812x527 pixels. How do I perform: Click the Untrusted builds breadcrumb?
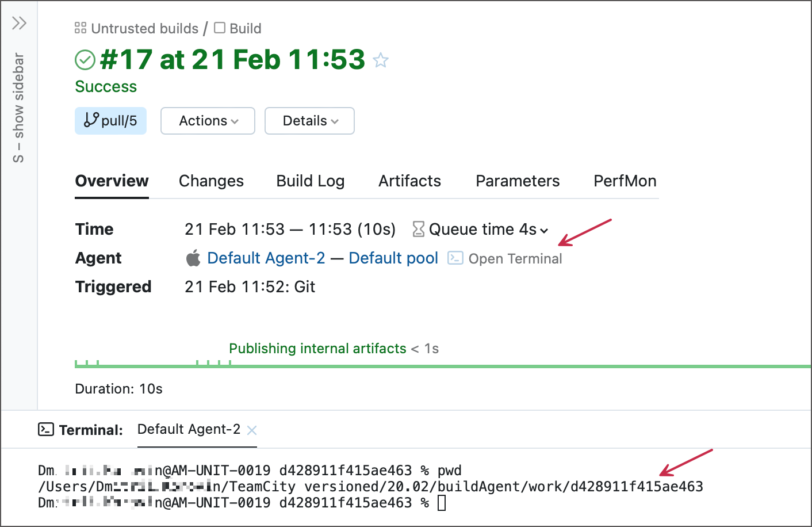[144, 29]
